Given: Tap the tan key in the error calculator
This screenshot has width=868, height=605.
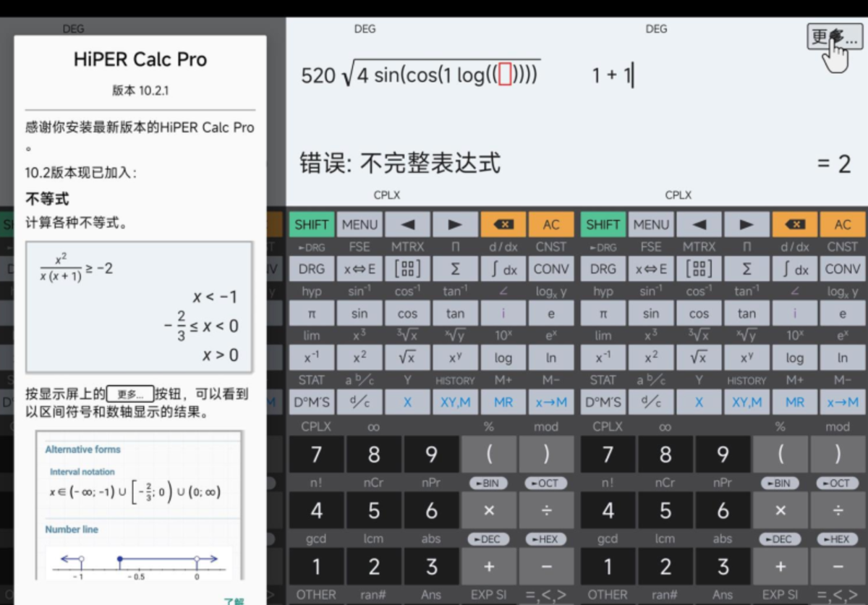Looking at the screenshot, I should click(x=456, y=313).
